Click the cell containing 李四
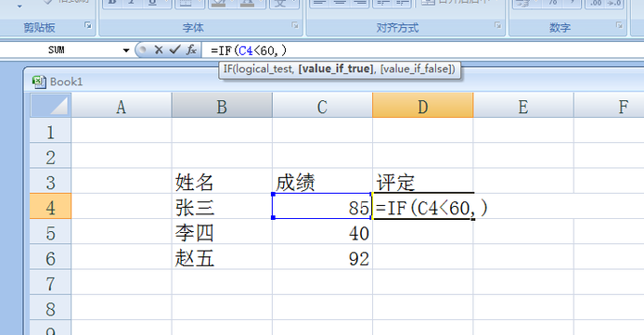The width and height of the screenshot is (644, 335). [x=222, y=232]
